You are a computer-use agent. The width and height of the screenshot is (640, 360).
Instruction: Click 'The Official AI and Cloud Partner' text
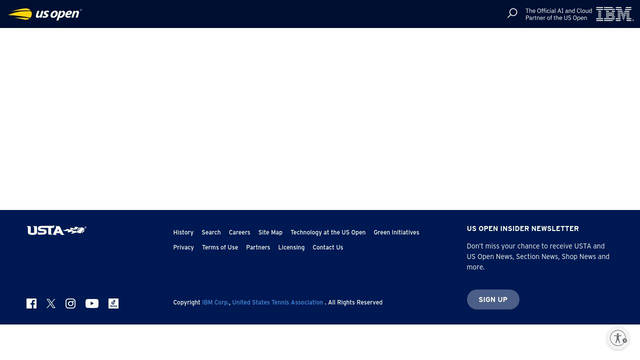pyautogui.click(x=558, y=14)
